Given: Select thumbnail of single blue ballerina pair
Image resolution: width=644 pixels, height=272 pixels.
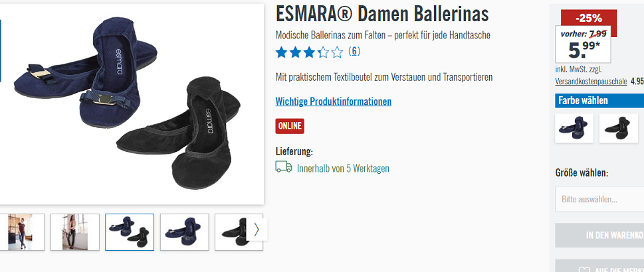Looking at the screenshot, I should tap(184, 232).
